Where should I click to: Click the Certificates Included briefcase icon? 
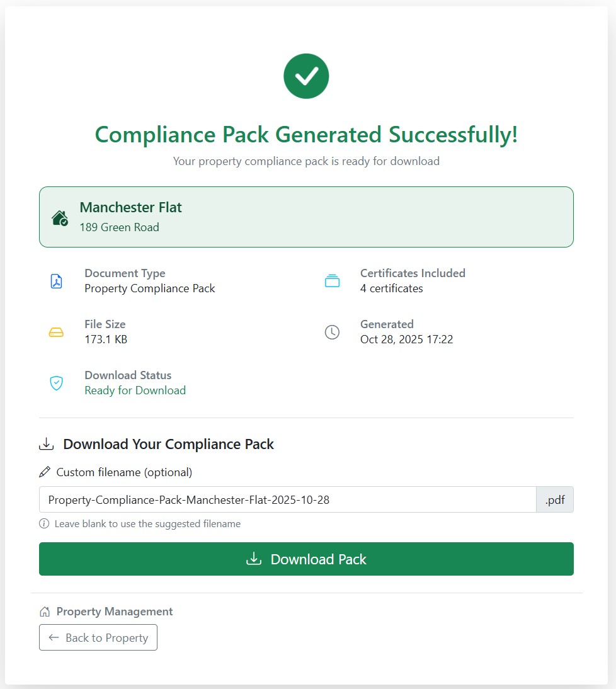(332, 281)
